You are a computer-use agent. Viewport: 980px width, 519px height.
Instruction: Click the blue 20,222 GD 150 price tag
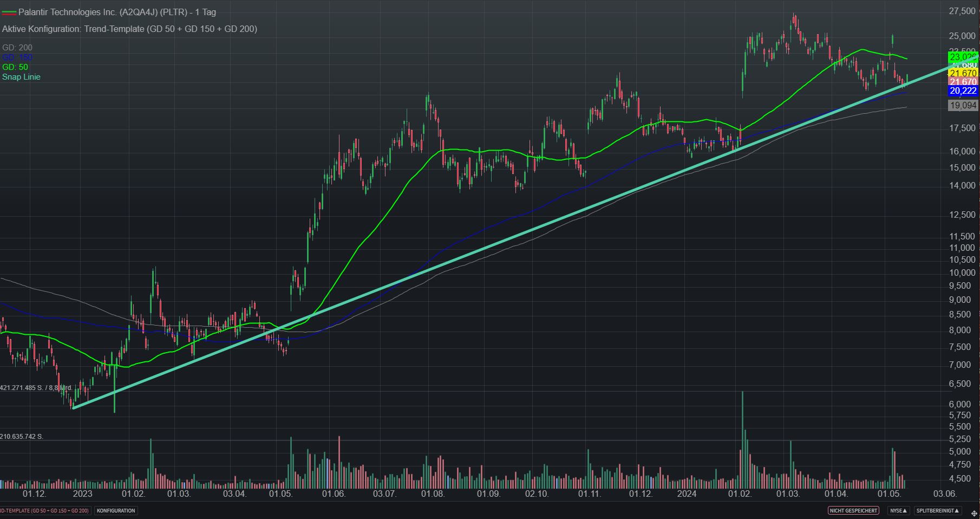point(963,91)
